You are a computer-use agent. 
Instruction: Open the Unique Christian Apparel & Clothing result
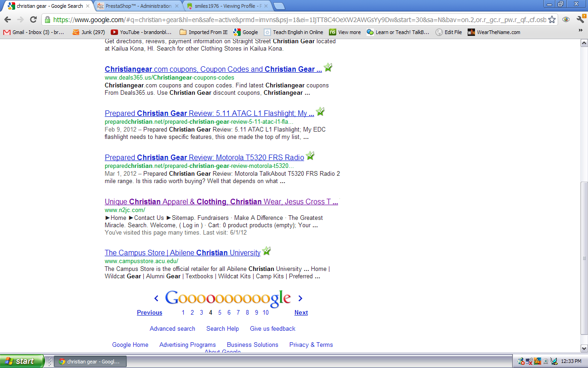pos(221,202)
